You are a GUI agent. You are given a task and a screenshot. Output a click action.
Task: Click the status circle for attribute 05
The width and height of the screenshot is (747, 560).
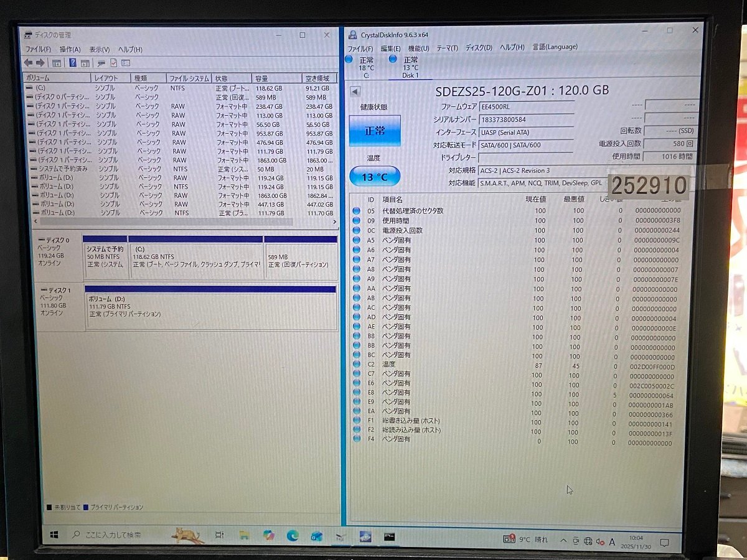tap(357, 211)
